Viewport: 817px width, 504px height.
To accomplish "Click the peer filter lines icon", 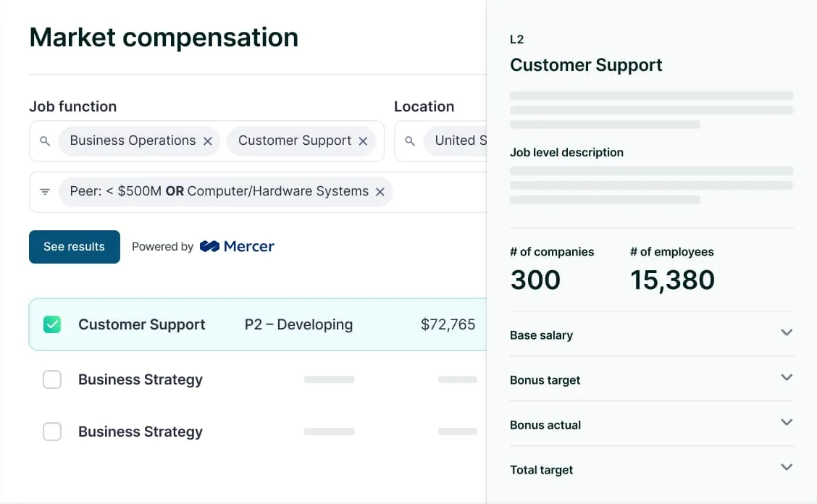I will [x=45, y=192].
